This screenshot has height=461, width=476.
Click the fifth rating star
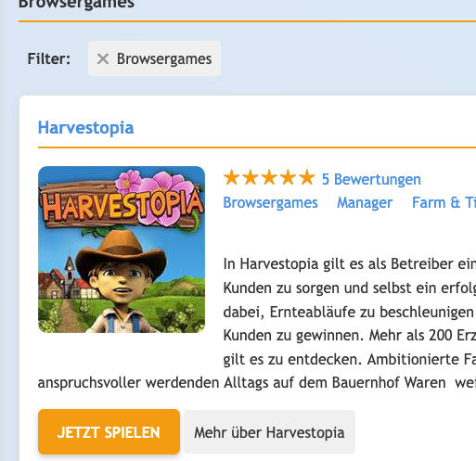pyautogui.click(x=307, y=177)
